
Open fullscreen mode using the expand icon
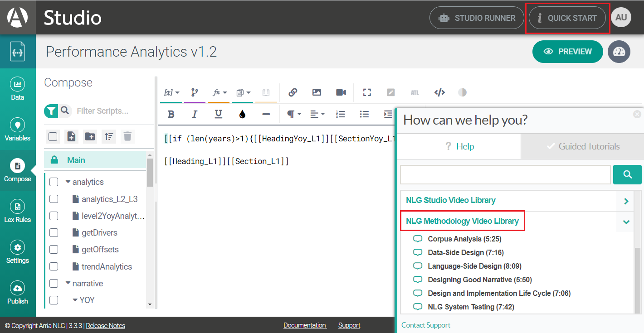click(366, 92)
